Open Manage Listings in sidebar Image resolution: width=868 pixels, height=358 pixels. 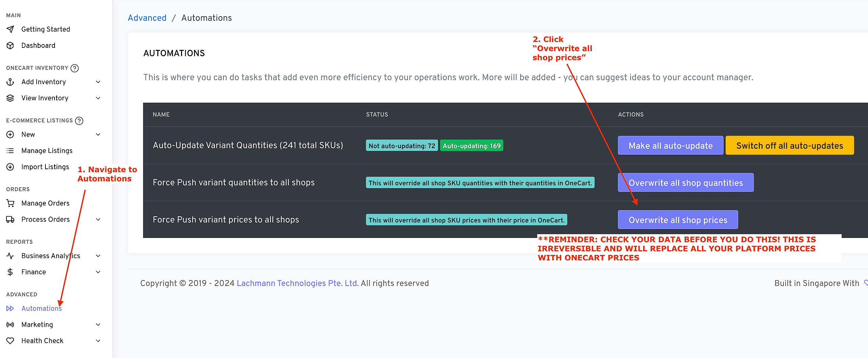coord(47,151)
